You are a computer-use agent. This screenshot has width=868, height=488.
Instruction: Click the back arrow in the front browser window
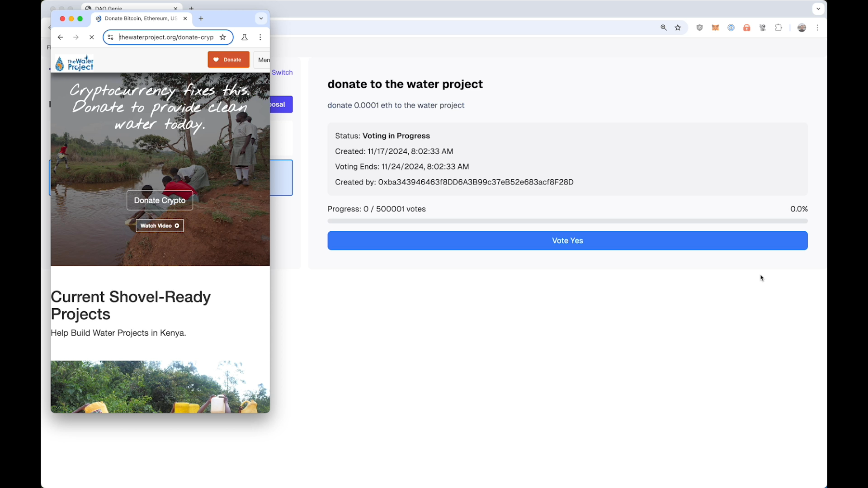pyautogui.click(x=60, y=37)
